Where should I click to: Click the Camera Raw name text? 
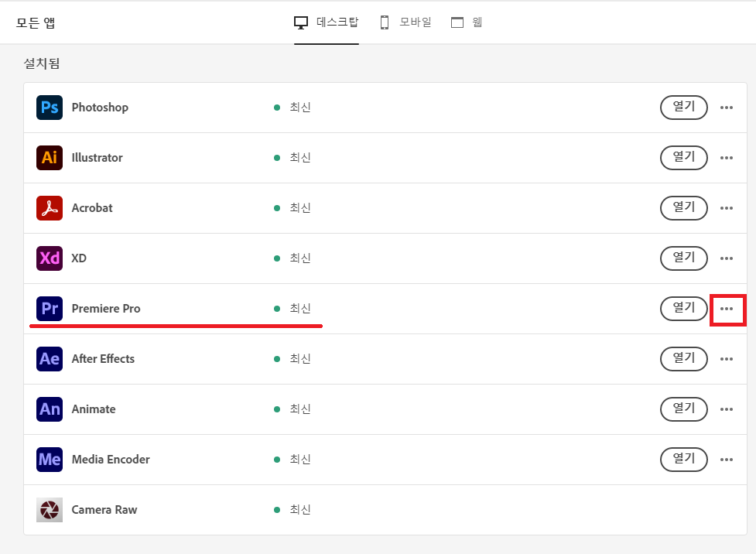(104, 510)
